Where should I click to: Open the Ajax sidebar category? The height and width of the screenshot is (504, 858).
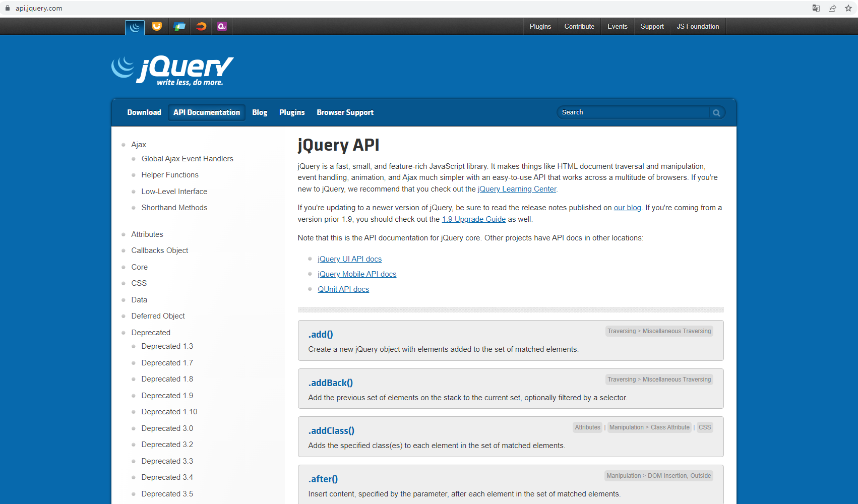pos(139,145)
